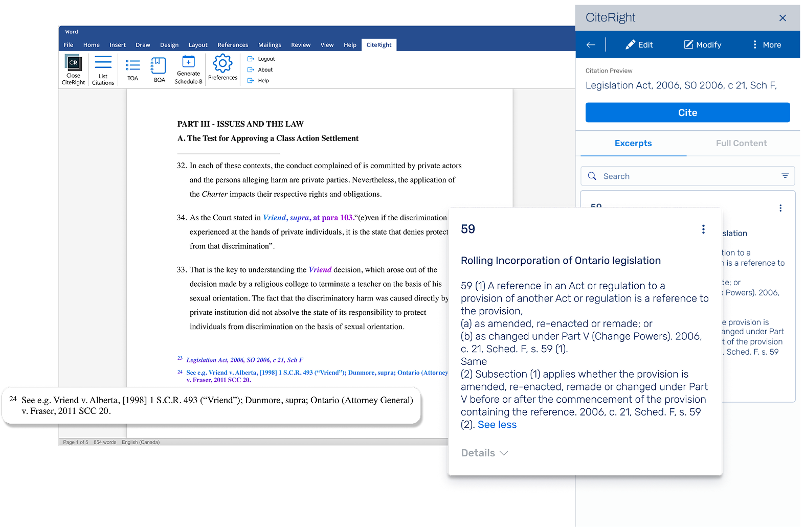
Task: Open the References ribbon tab
Action: 233,45
